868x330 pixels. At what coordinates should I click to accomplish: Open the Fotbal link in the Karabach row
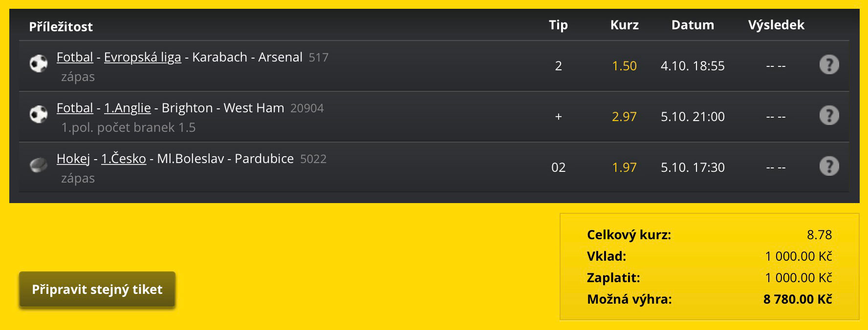(75, 57)
